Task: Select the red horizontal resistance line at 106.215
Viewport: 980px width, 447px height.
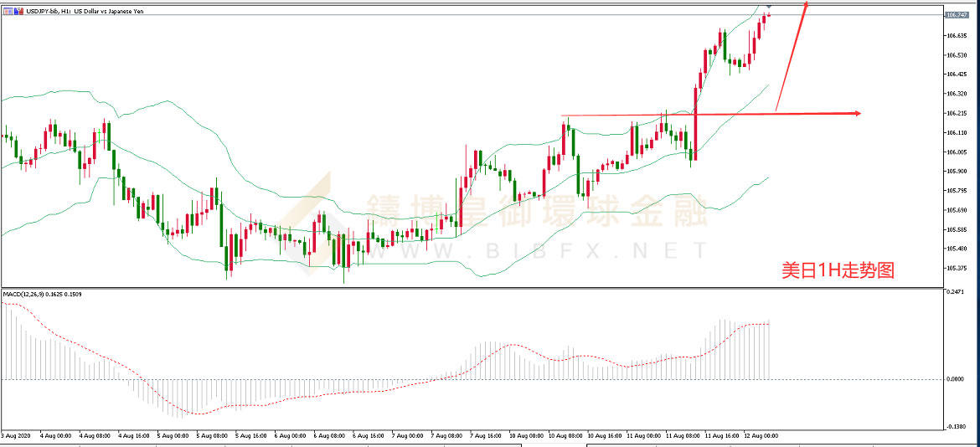Action: (711, 114)
